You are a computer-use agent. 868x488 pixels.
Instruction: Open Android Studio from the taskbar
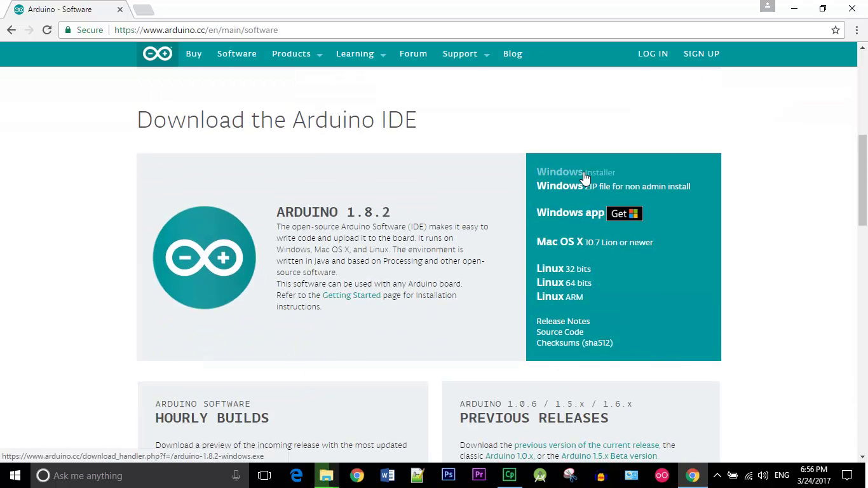pyautogui.click(x=539, y=475)
